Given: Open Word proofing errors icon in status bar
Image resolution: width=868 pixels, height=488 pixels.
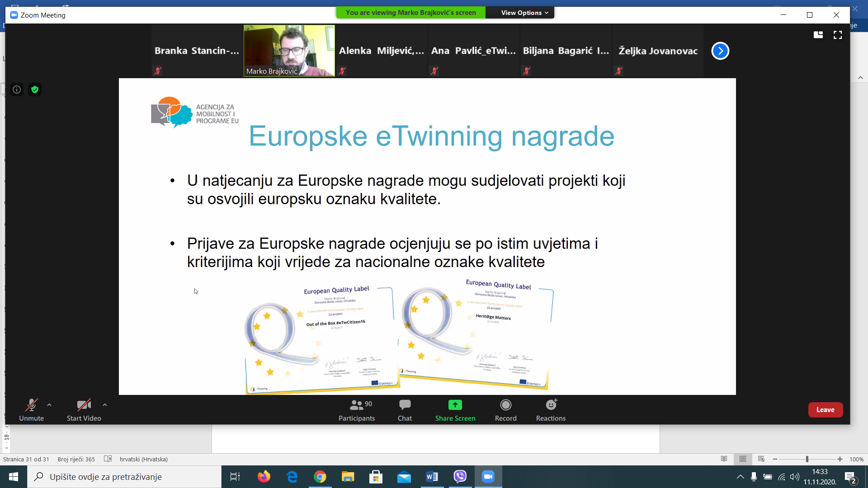Looking at the screenshot, I should (108, 459).
